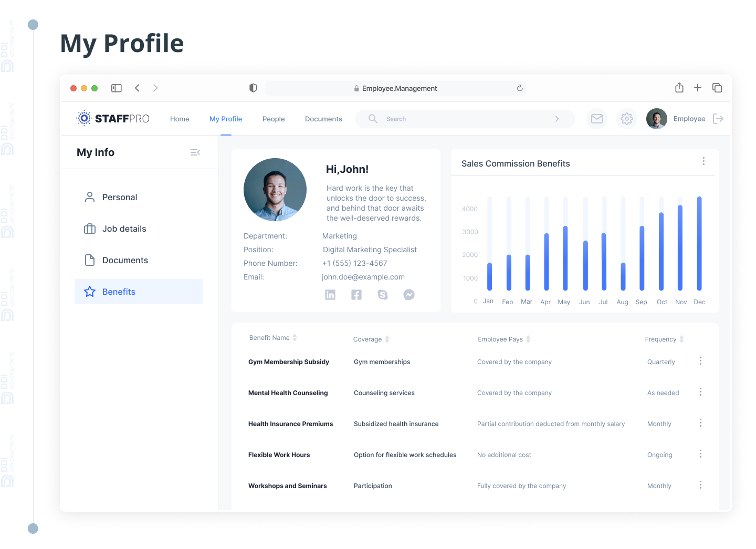The height and width of the screenshot is (549, 756).
Task: Open a new browser tab with plus
Action: pyautogui.click(x=698, y=88)
